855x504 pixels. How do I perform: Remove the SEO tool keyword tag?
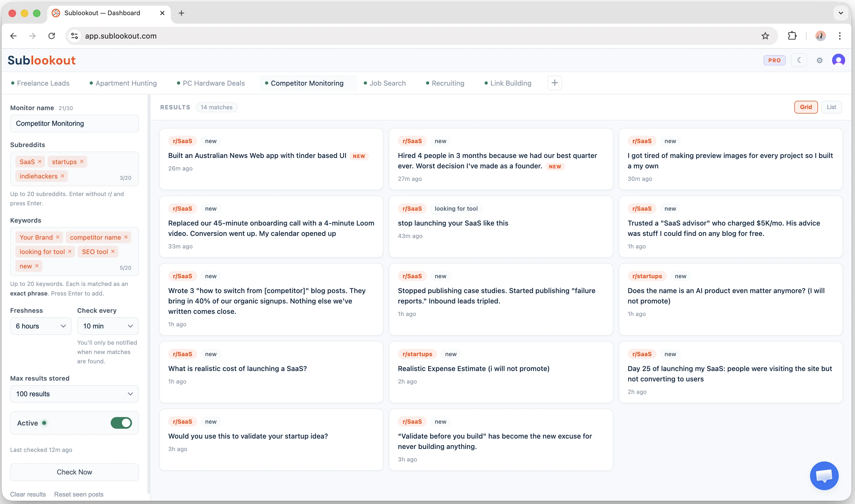tap(113, 251)
